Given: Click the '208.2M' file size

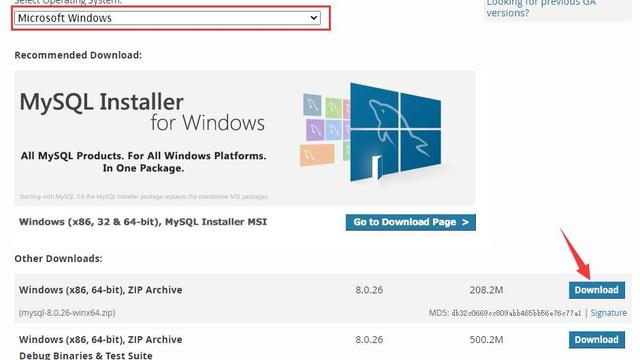Looking at the screenshot, I should coord(486,290).
